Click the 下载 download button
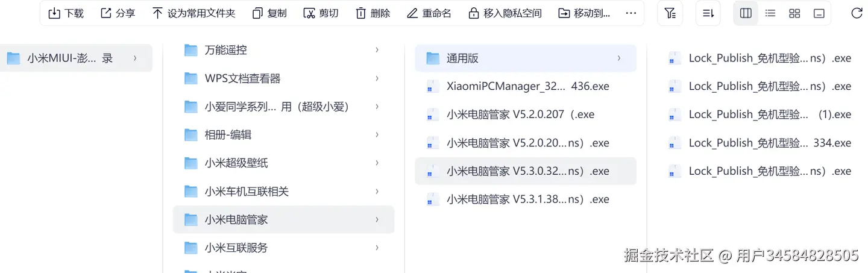The width and height of the screenshot is (868, 273). [x=66, y=13]
